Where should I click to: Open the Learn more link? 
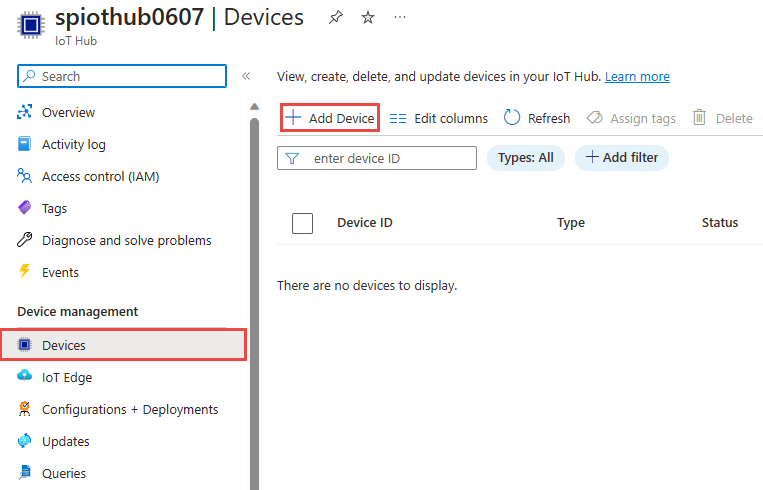[x=637, y=77]
